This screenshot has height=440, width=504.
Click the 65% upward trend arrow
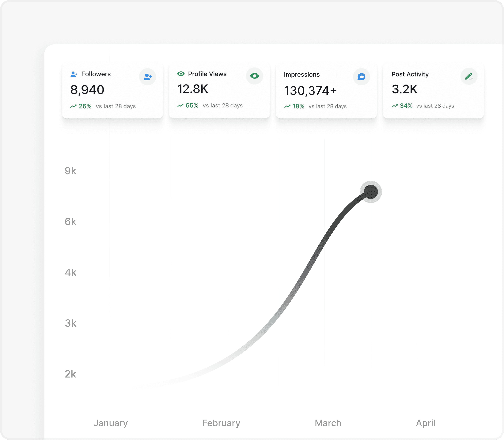pyautogui.click(x=180, y=106)
